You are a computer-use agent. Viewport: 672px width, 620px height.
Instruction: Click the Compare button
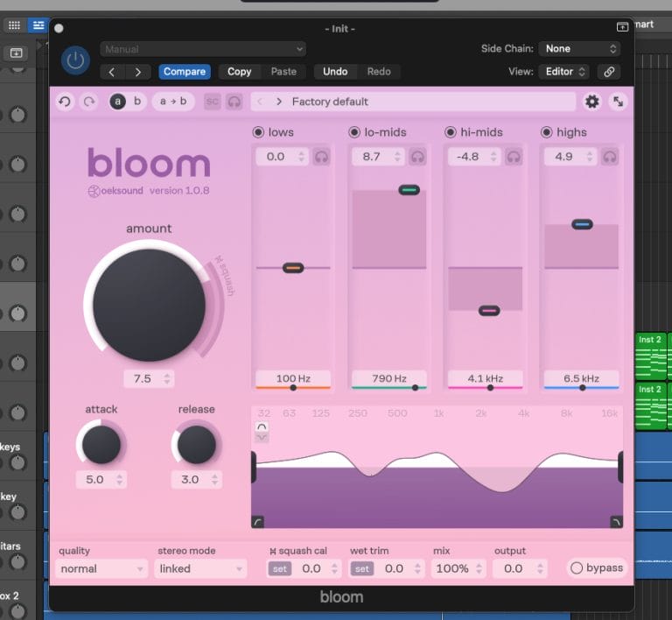click(x=185, y=72)
